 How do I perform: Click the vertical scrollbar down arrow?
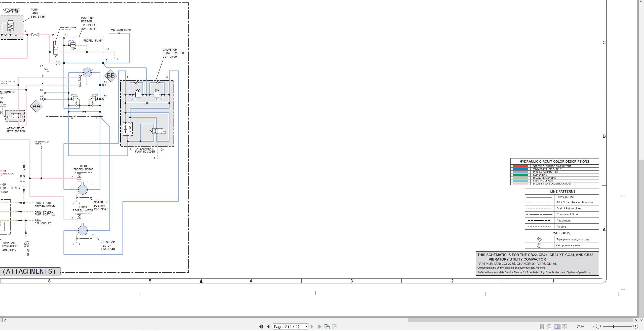coord(641,320)
